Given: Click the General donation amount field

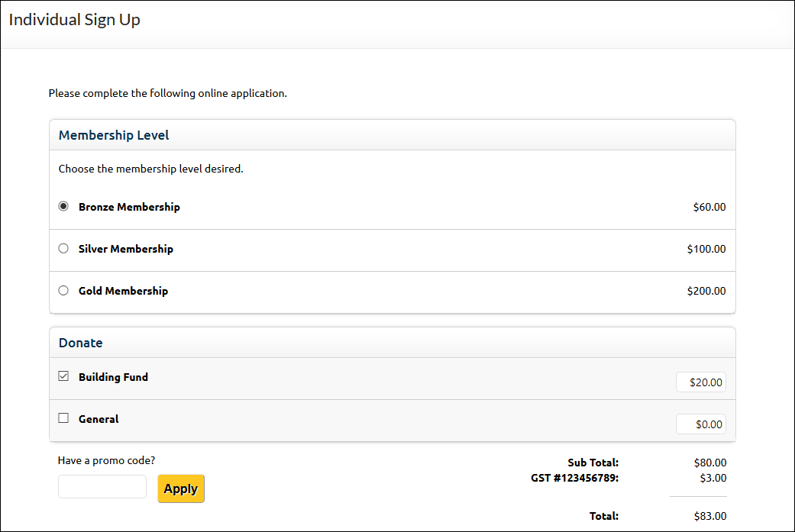Looking at the screenshot, I should coord(700,424).
